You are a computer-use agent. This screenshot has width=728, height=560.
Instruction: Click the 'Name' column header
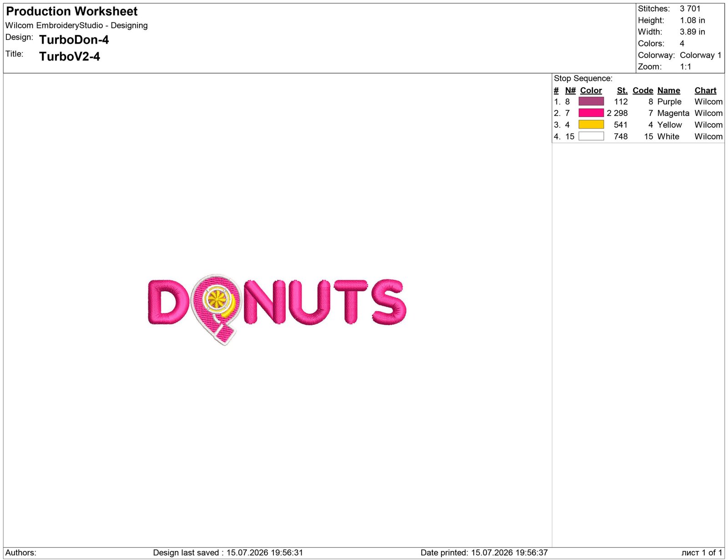[x=669, y=91]
